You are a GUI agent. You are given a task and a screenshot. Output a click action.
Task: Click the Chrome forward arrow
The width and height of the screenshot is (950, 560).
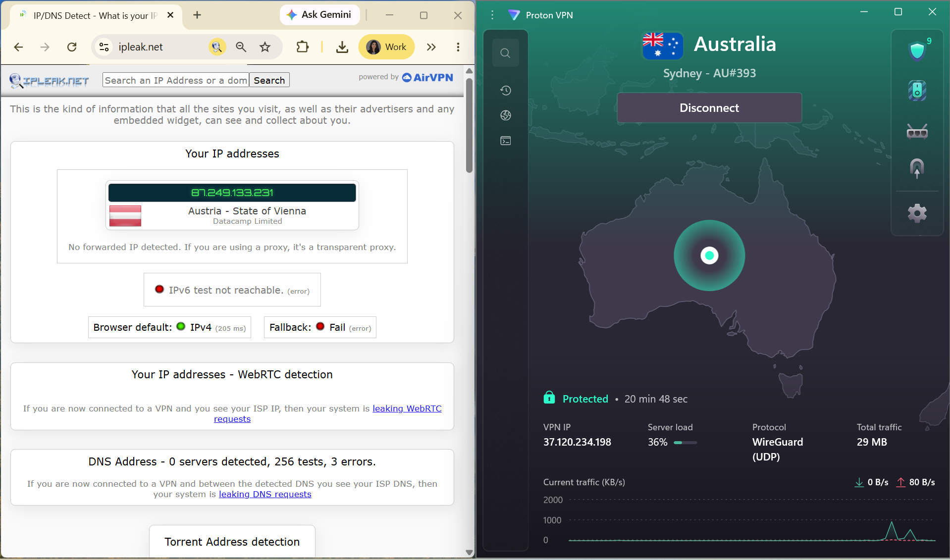[45, 47]
